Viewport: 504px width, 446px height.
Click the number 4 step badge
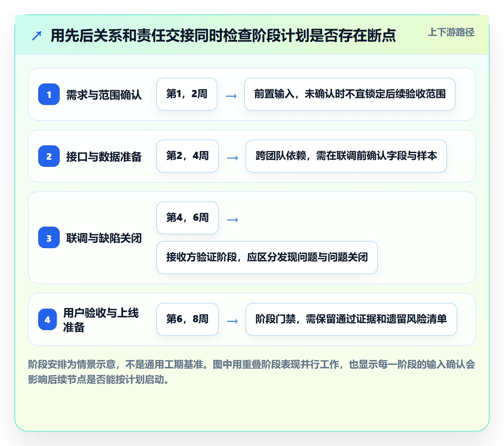pyautogui.click(x=48, y=319)
